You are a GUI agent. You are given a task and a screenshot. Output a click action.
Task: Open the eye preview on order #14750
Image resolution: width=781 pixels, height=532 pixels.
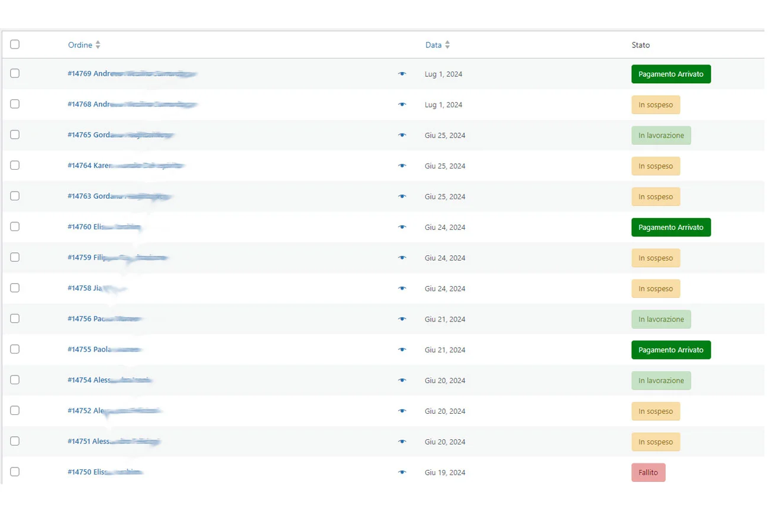click(402, 472)
